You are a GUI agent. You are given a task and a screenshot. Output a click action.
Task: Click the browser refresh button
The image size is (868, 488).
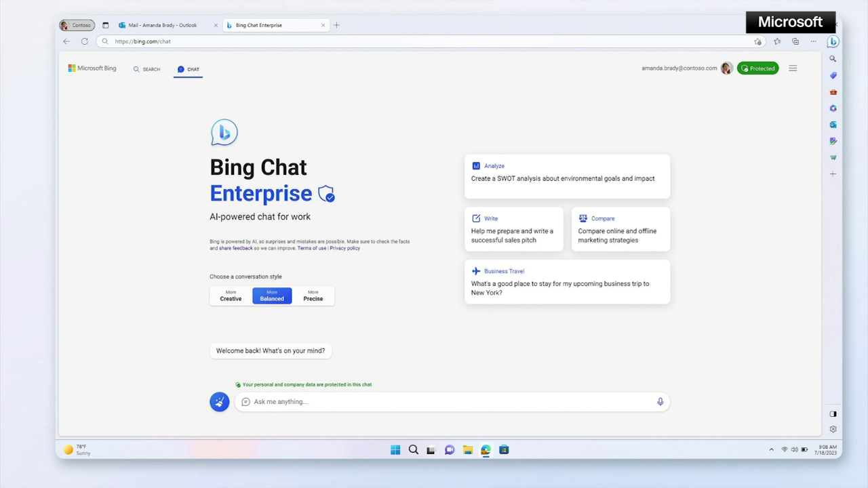click(85, 41)
